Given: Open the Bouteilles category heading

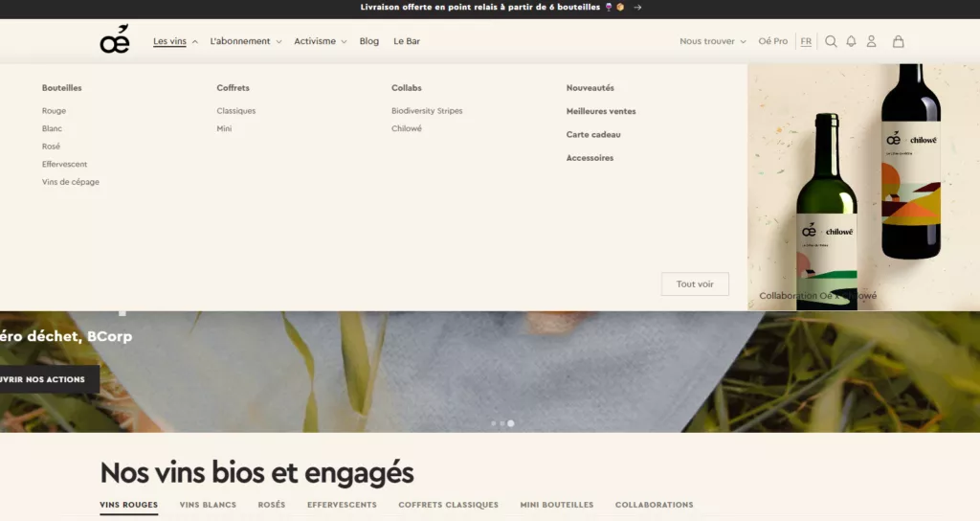Looking at the screenshot, I should point(62,88).
